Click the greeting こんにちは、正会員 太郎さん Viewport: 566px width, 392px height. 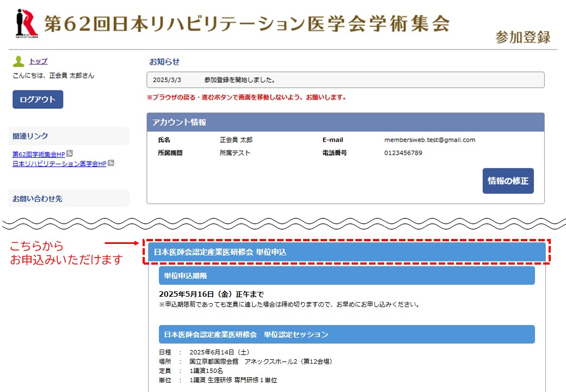pyautogui.click(x=53, y=76)
